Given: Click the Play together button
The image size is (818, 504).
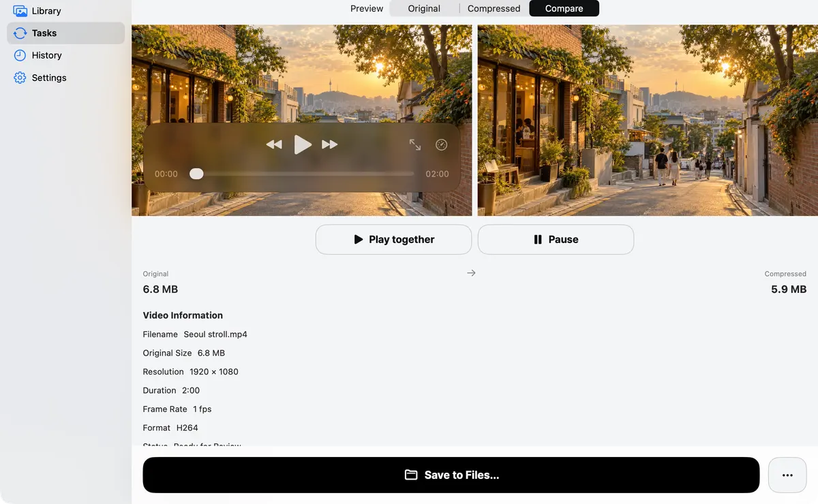Looking at the screenshot, I should 393,240.
